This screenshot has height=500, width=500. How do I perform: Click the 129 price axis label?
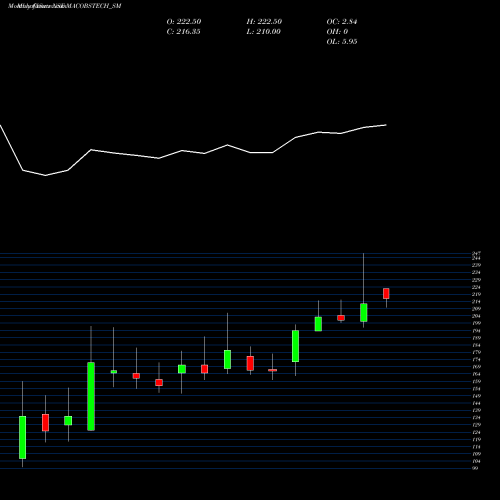click(476, 425)
